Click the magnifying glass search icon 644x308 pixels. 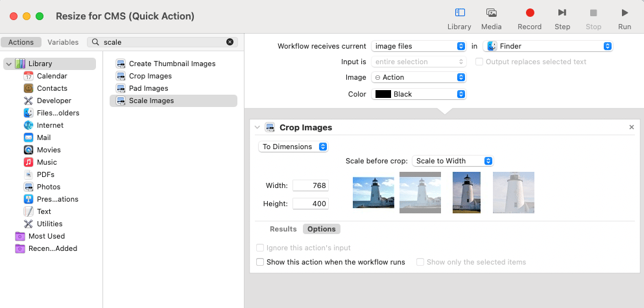click(x=95, y=42)
